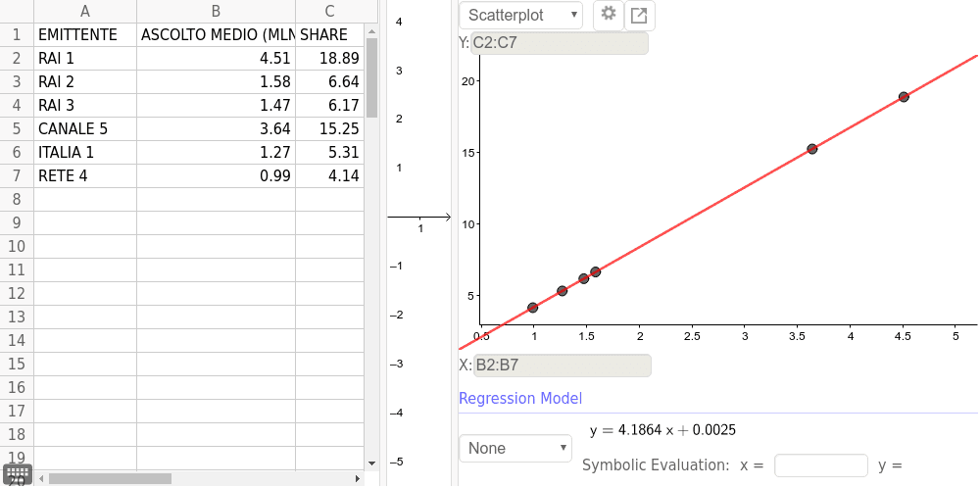Select the RAI 3 cell
This screenshot has width=980, height=488.
click(x=85, y=105)
